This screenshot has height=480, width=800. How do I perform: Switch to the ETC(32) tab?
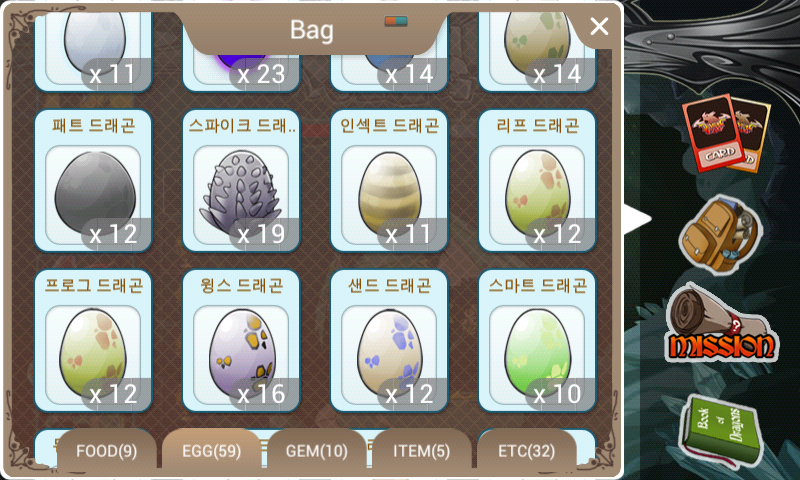(x=527, y=450)
